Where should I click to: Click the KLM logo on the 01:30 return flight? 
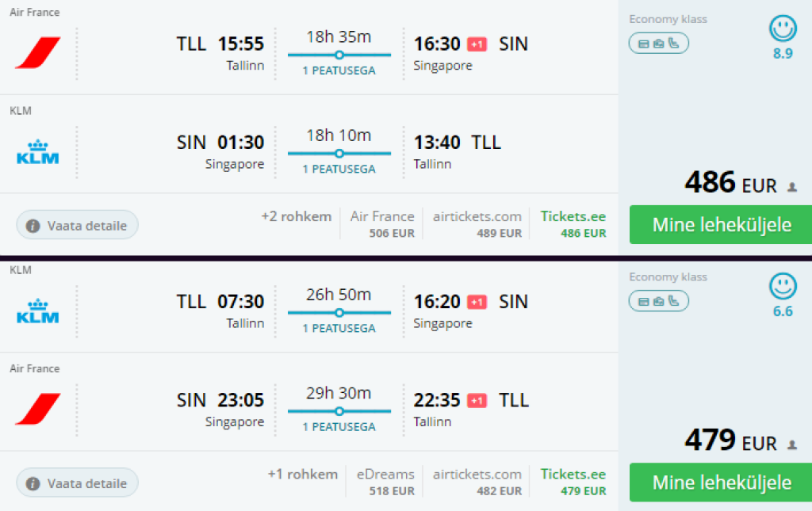point(37,151)
